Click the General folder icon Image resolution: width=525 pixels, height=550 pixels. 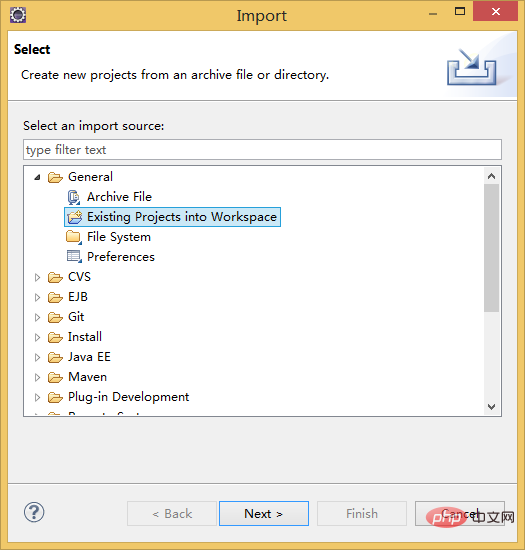55,177
